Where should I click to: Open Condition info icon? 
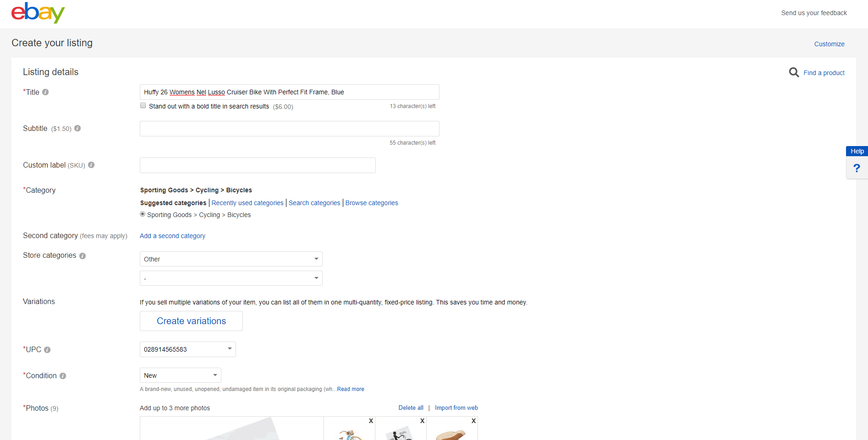[x=63, y=376]
